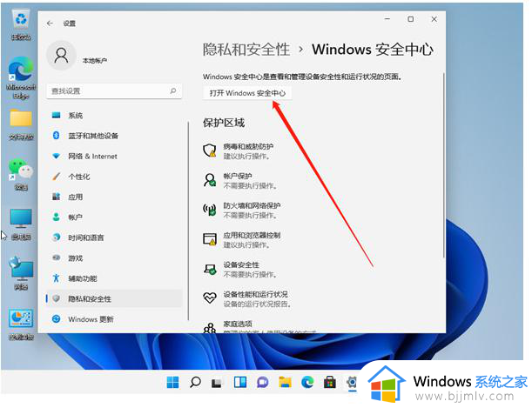Click 隐私和安全性 breadcrumb in the header
This screenshot has width=532, height=408.
(246, 50)
